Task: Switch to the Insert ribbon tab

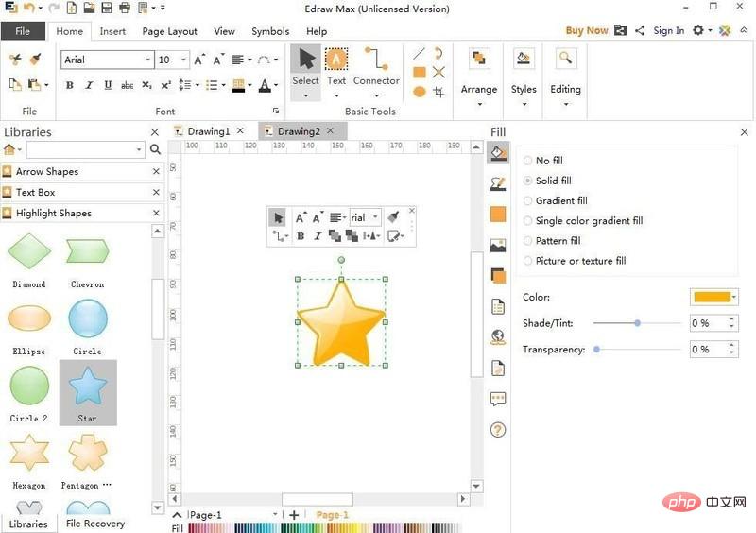Action: click(x=112, y=31)
